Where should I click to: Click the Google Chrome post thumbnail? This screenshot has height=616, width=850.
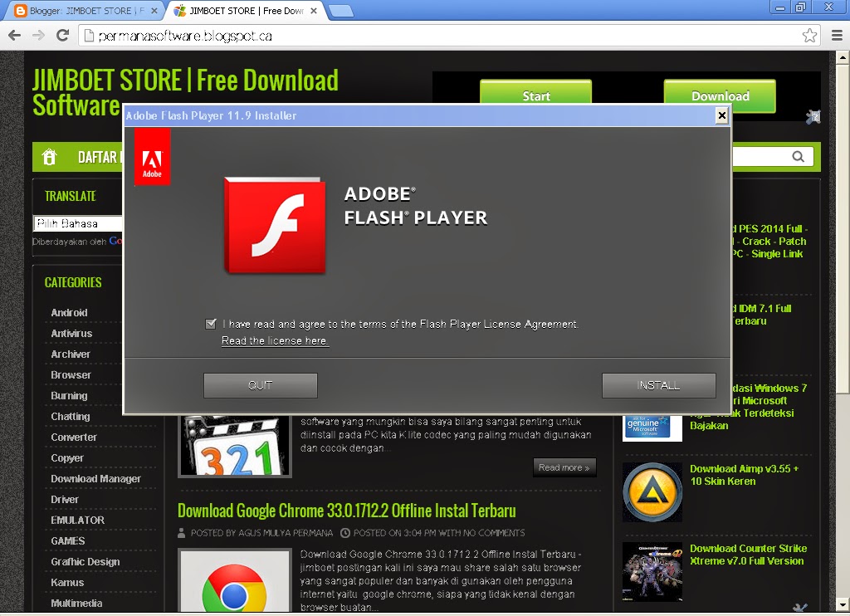pyautogui.click(x=234, y=581)
